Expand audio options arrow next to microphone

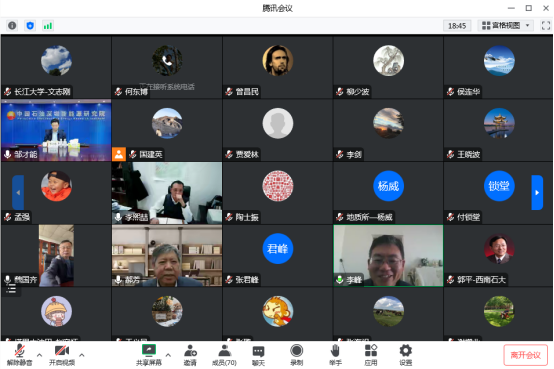(39, 355)
